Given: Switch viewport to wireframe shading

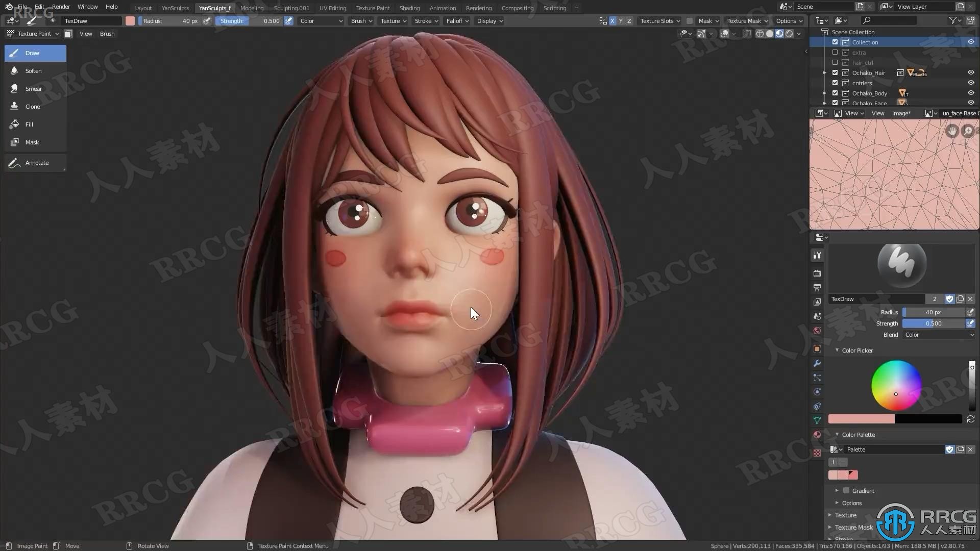Looking at the screenshot, I should tap(760, 34).
